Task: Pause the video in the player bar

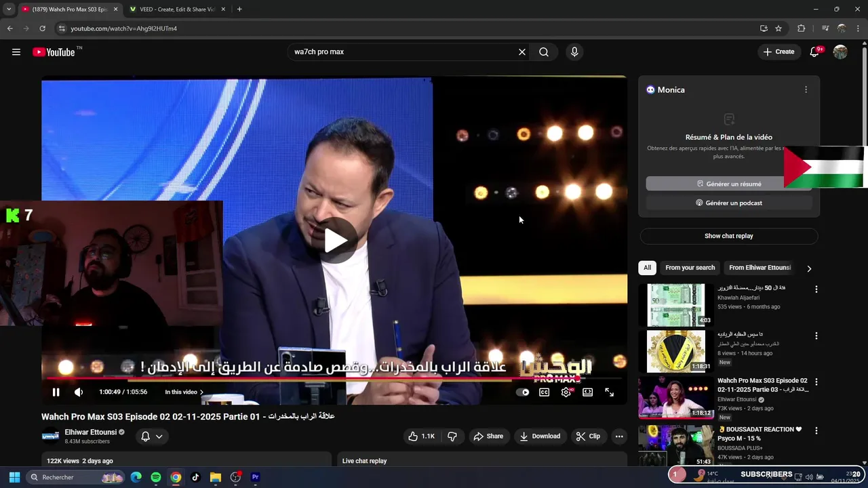Action: (56, 392)
